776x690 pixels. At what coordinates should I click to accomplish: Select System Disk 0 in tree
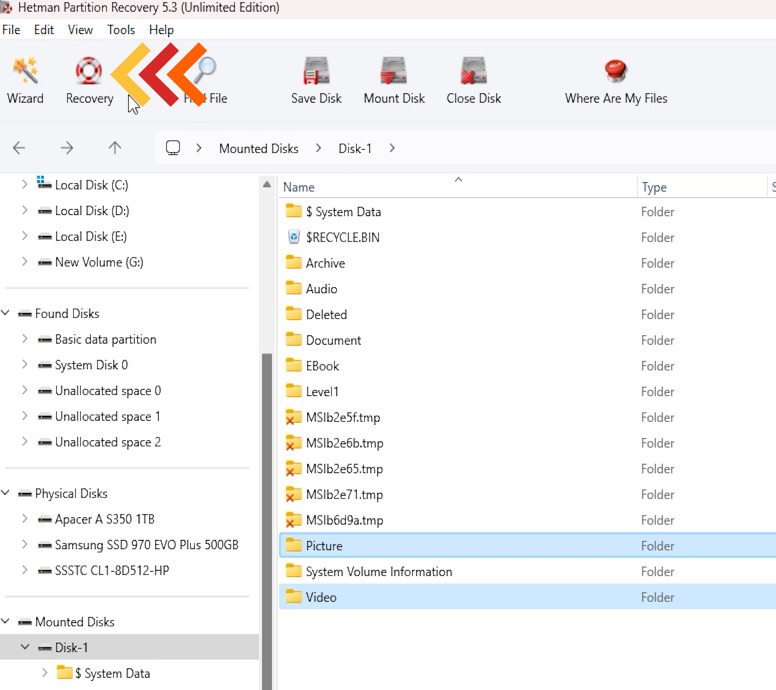point(91,365)
